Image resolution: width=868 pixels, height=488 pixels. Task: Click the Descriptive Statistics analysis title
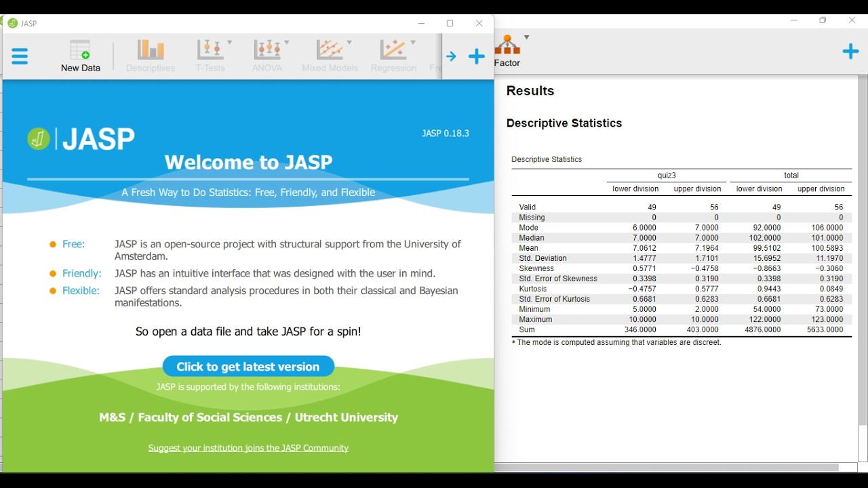coord(564,123)
